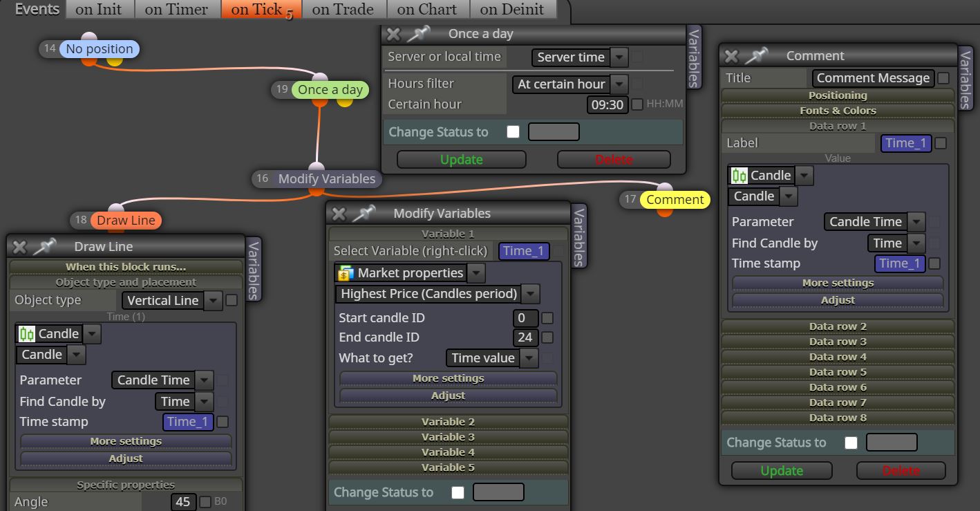Click the Certain hour 09:30 input field
980x511 pixels.
[x=607, y=104]
